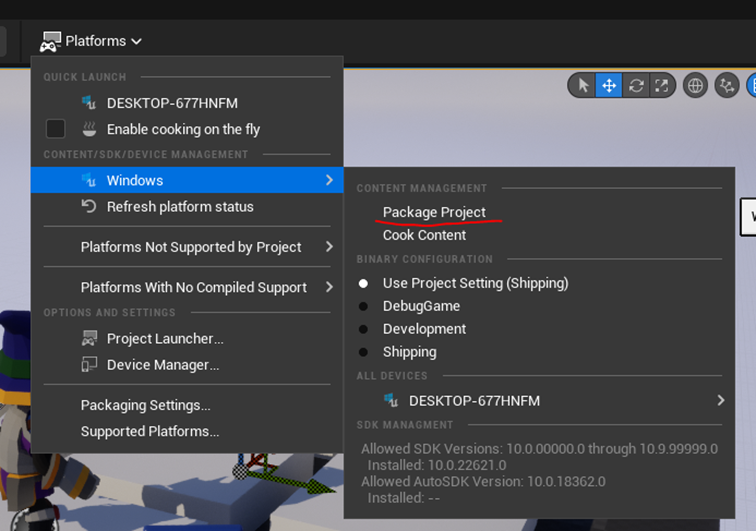756x531 pixels.
Task: Click the steaming bowl cooking icon
Action: coord(89,129)
